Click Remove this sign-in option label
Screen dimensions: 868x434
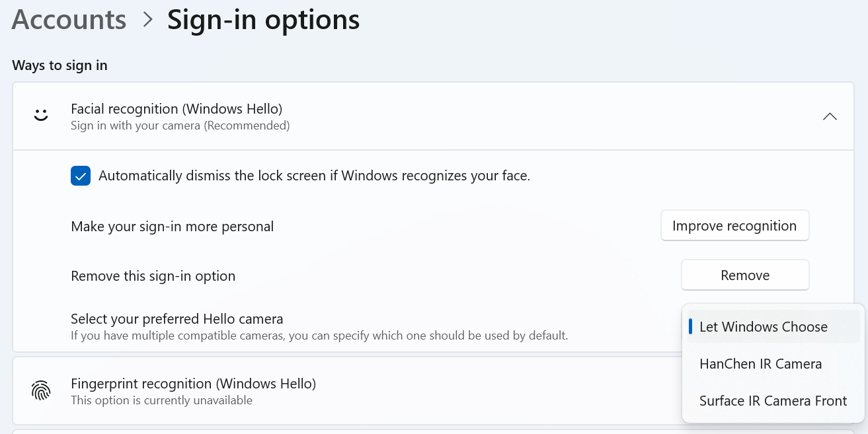[x=153, y=275]
